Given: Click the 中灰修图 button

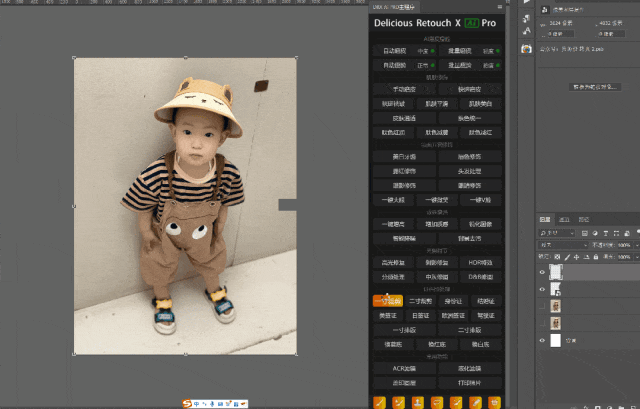Looking at the screenshot, I should point(437,277).
